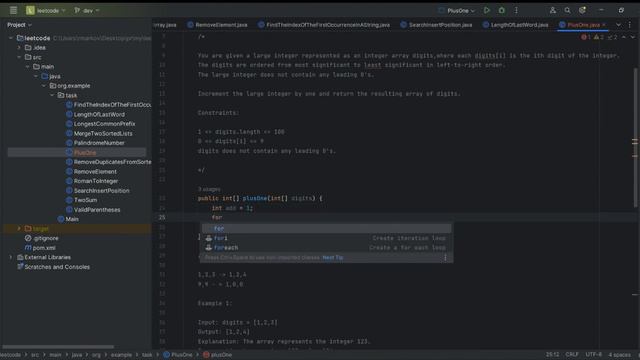Open PalindromeNumber class in tree
The height and width of the screenshot is (360, 640).
pos(96,143)
